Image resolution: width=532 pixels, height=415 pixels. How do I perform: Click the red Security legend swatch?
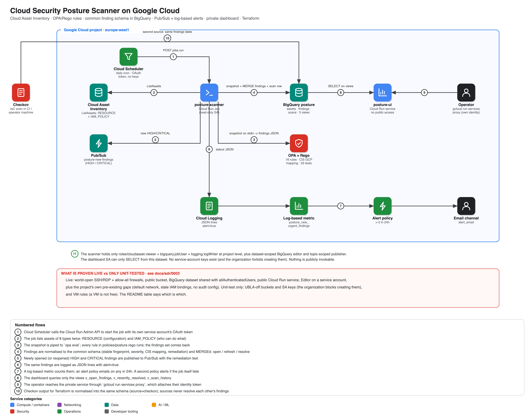pos(12,411)
